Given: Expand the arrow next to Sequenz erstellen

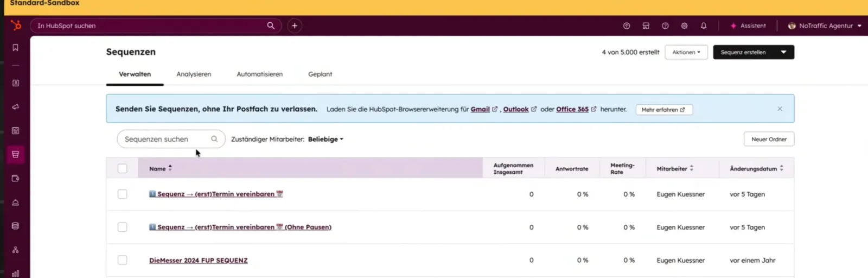Looking at the screenshot, I should [x=783, y=52].
